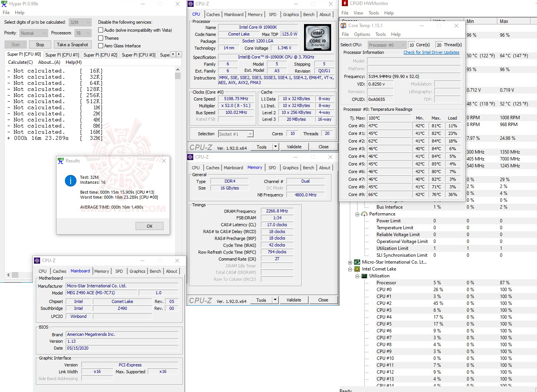Open the digits of pi dropdown
Viewport: 537px width, 392px height.
pos(89,22)
